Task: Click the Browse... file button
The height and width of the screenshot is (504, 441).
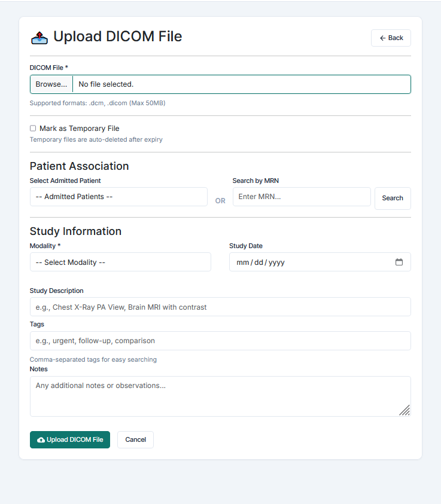Action: pos(51,84)
